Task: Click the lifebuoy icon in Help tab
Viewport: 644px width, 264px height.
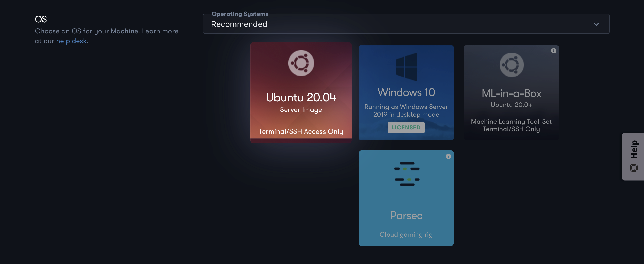Action: pos(634,168)
